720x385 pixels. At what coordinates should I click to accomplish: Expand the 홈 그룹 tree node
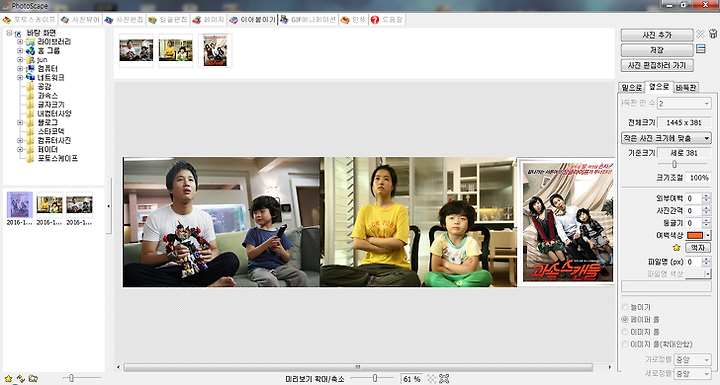[x=20, y=51]
